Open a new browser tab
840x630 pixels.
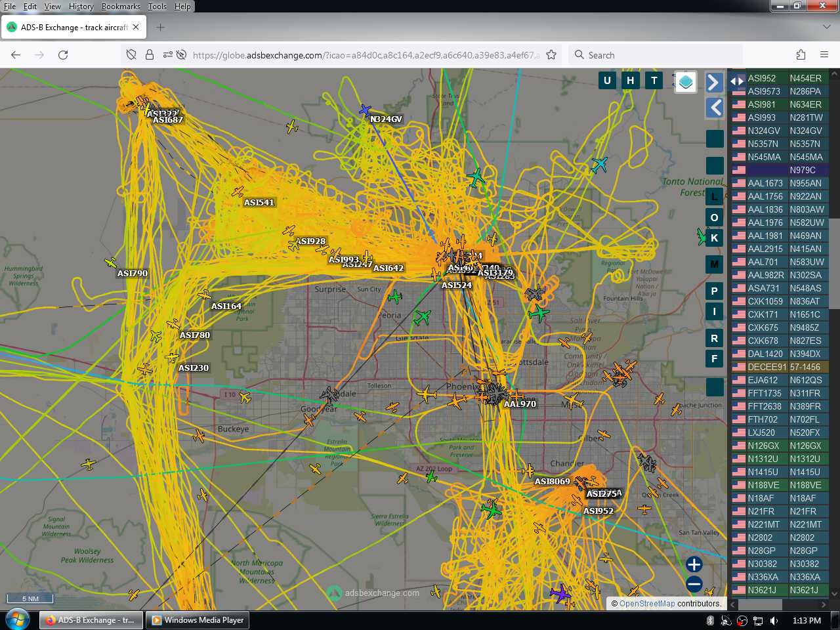tap(161, 28)
